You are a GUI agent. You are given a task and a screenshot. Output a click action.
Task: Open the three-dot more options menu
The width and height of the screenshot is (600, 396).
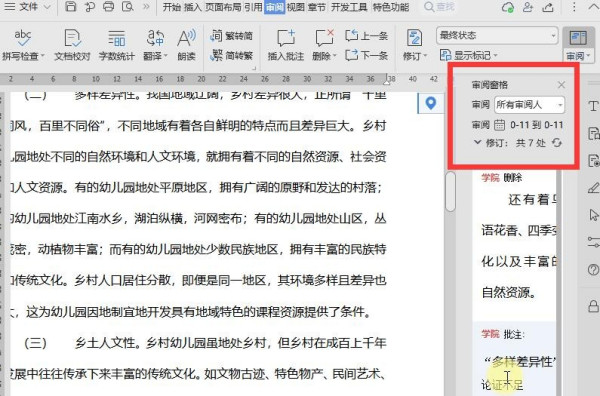click(x=574, y=7)
